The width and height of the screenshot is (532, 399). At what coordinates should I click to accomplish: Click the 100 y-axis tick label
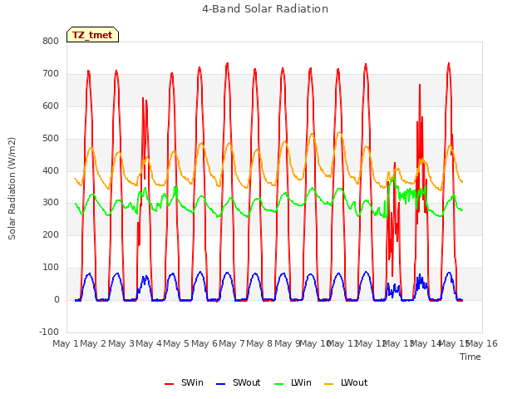[x=51, y=268]
